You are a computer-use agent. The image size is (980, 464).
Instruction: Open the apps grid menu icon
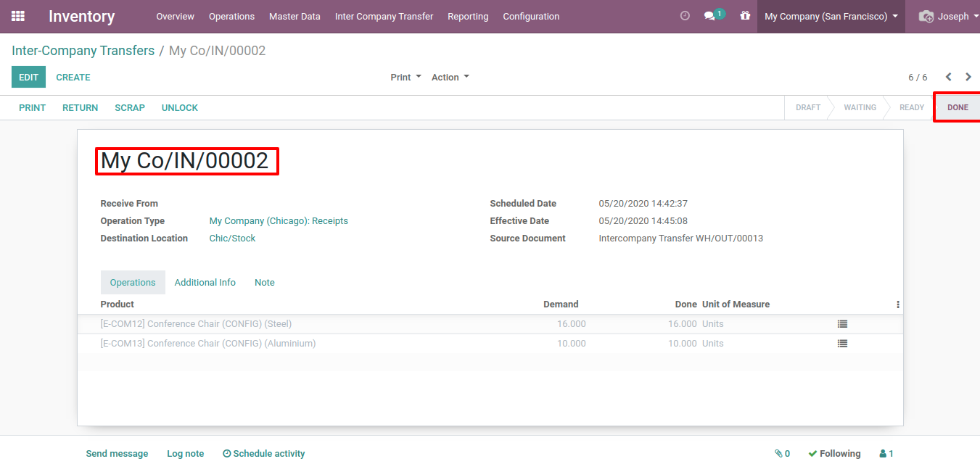(18, 16)
